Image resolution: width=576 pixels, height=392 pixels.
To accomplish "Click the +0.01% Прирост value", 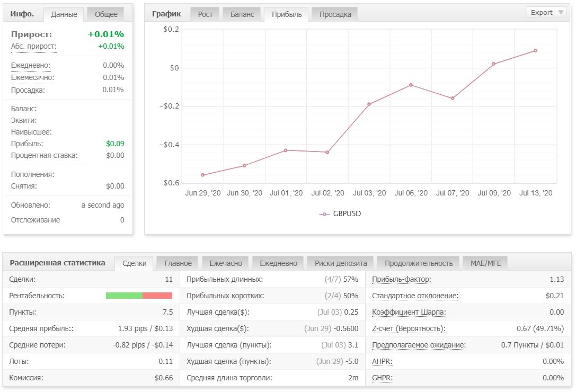I will click(106, 34).
